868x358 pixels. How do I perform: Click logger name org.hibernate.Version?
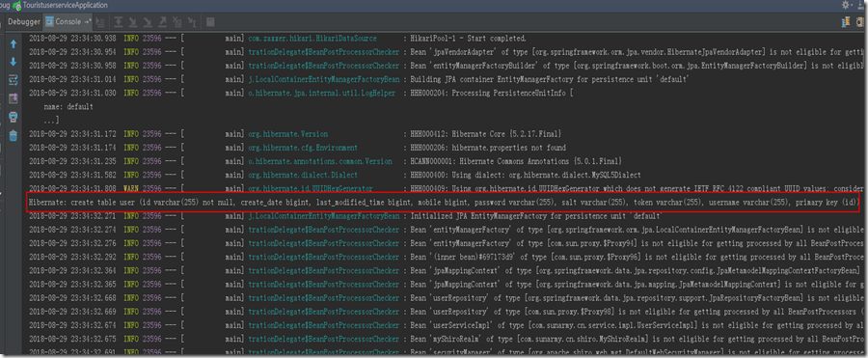tap(287, 134)
